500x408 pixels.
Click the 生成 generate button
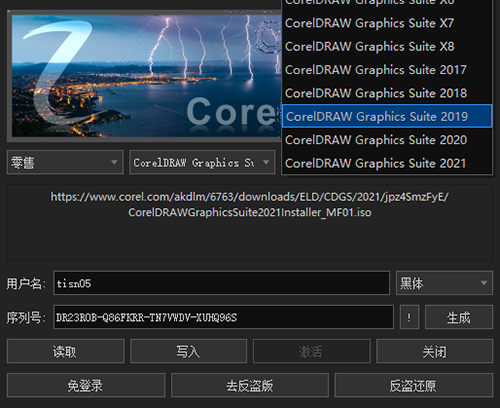tap(459, 317)
